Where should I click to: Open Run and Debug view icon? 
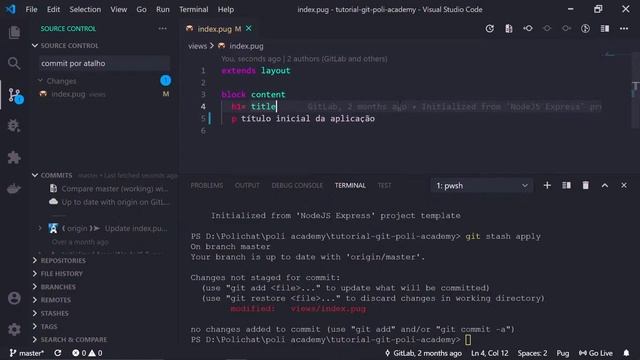tap(14, 126)
